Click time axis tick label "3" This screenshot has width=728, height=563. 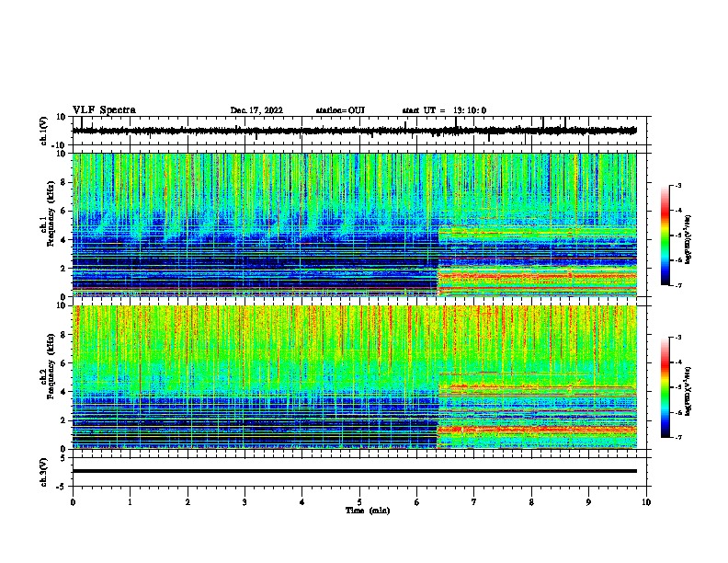click(245, 502)
